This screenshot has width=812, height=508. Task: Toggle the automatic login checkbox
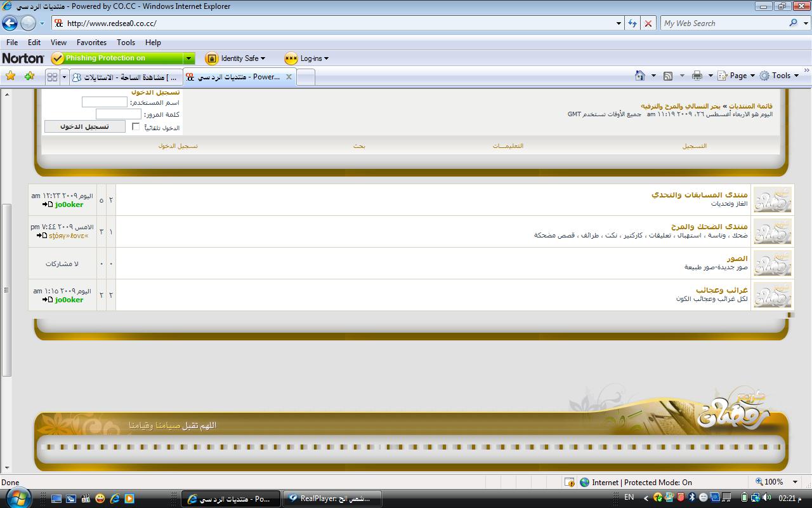[x=136, y=127]
